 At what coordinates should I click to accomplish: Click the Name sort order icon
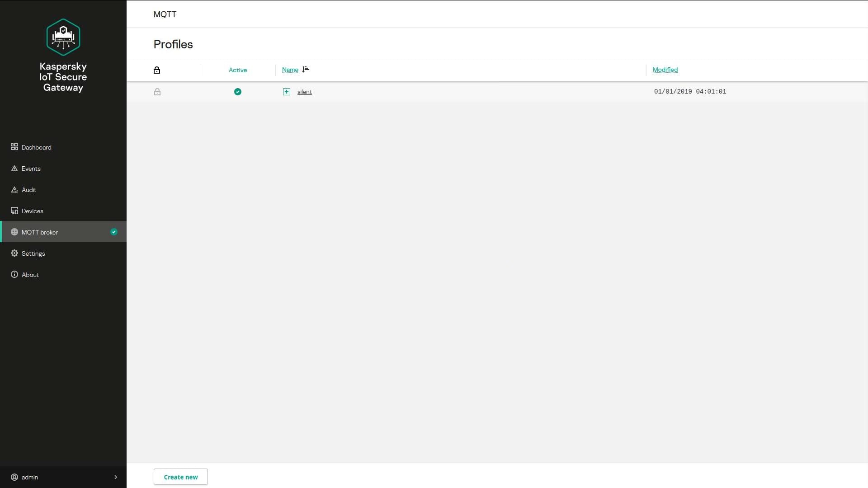click(306, 70)
